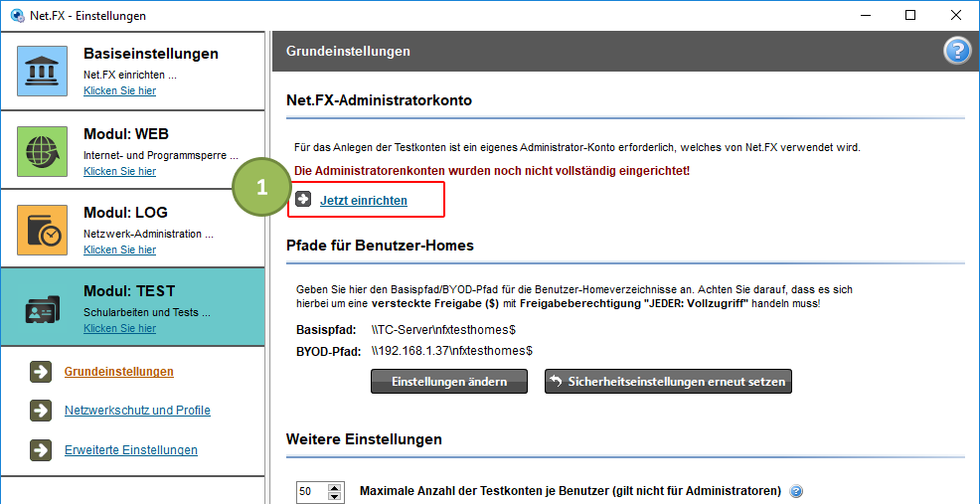Maximize the Net.FX Einstellungen window
Viewport: 980px width, 504px height.
tap(910, 15)
